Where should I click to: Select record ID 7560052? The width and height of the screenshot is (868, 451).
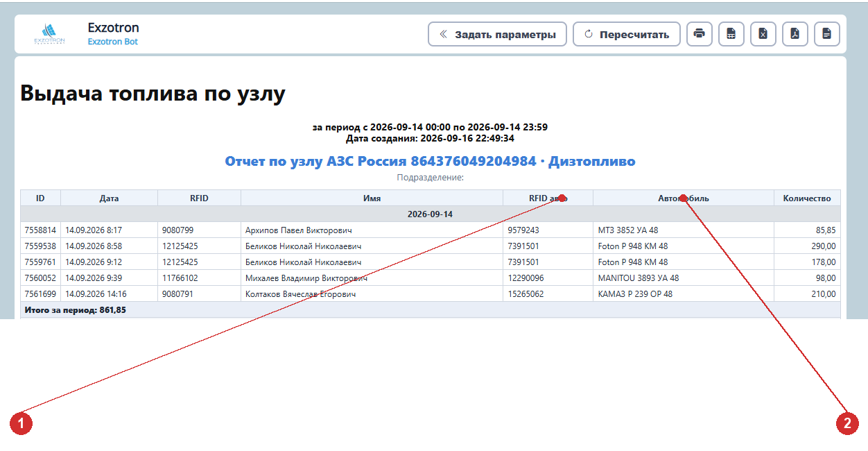pos(40,278)
